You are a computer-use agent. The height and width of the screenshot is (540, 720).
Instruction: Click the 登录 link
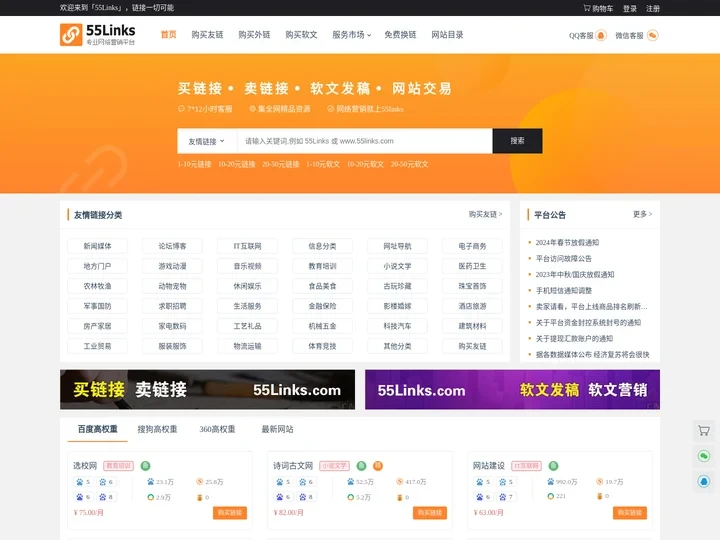click(x=630, y=8)
